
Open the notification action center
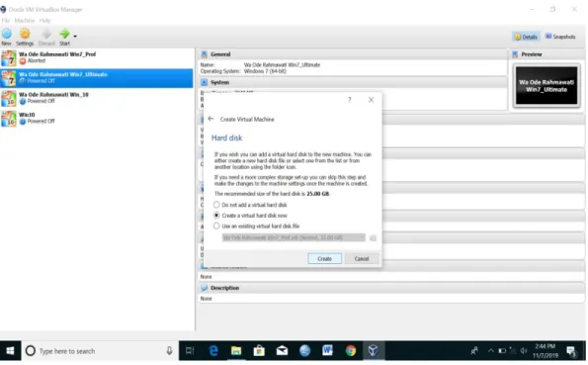point(571,351)
